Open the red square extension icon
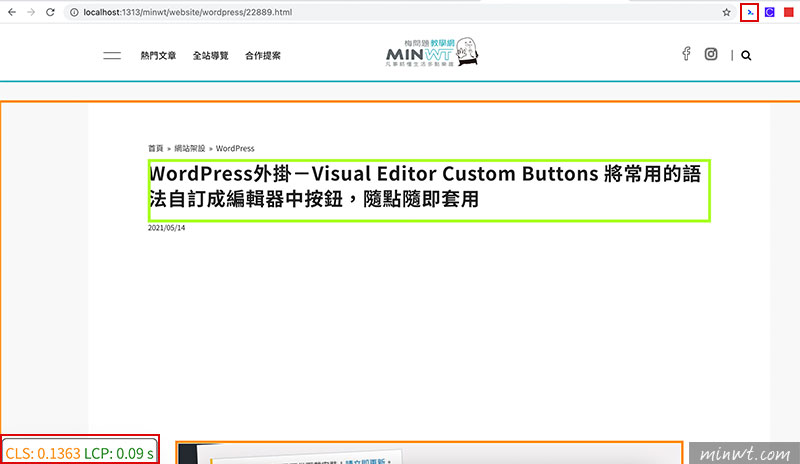Viewport: 800px width, 464px height. [789, 12]
